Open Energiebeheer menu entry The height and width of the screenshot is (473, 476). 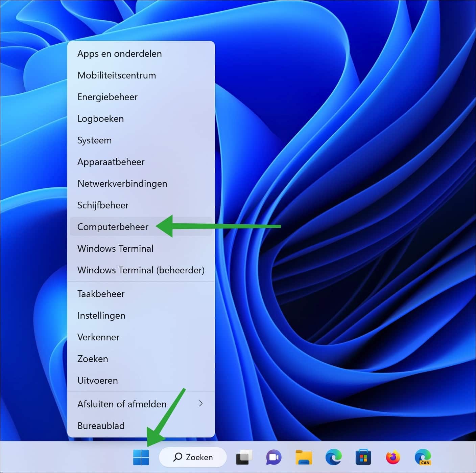pos(141,97)
